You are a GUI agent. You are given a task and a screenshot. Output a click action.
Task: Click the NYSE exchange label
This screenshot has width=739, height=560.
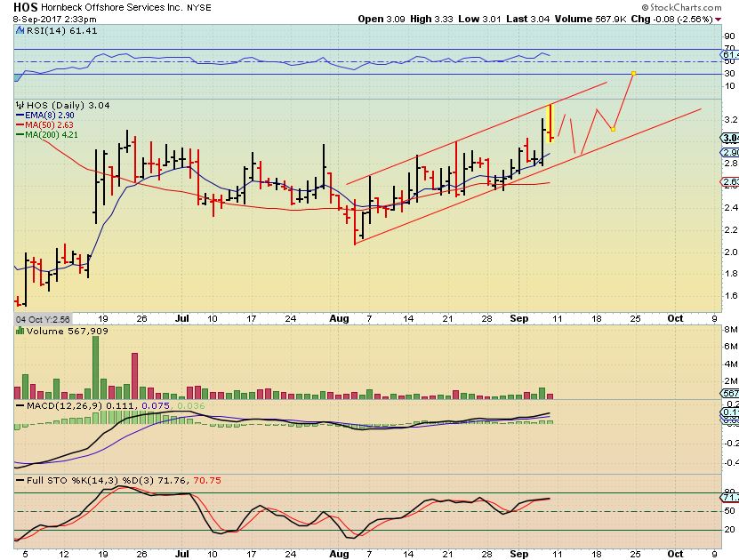tap(199, 8)
